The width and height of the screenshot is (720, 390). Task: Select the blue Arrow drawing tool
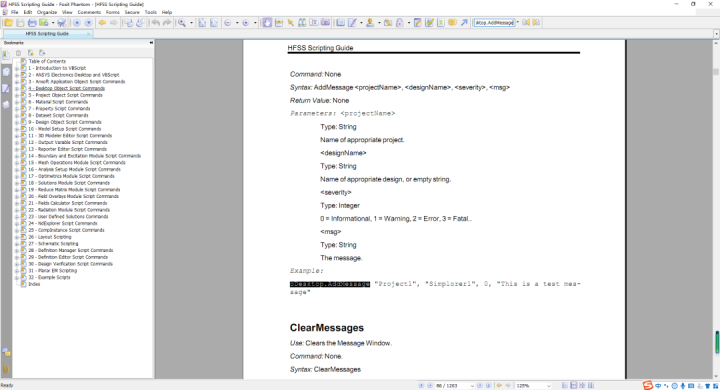pos(464,23)
